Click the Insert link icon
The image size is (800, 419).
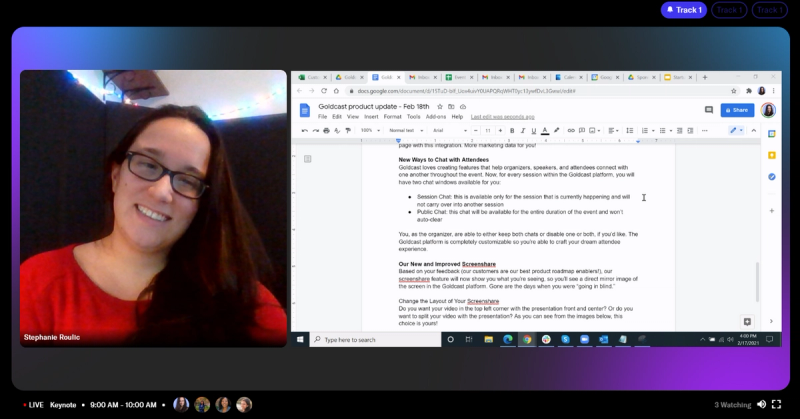(571, 131)
